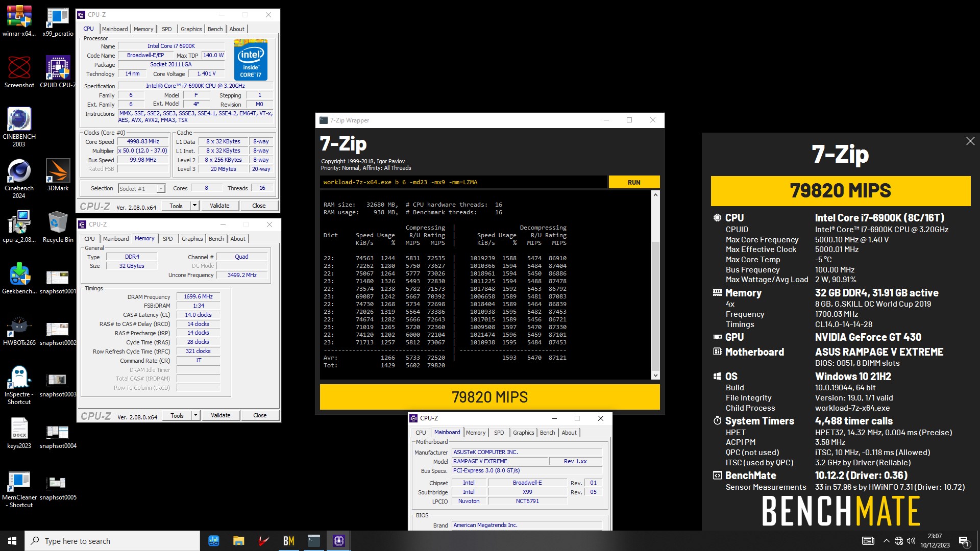Screen dimensions: 980x551
Task: Open the keys2023 document icon
Action: [x=19, y=433]
